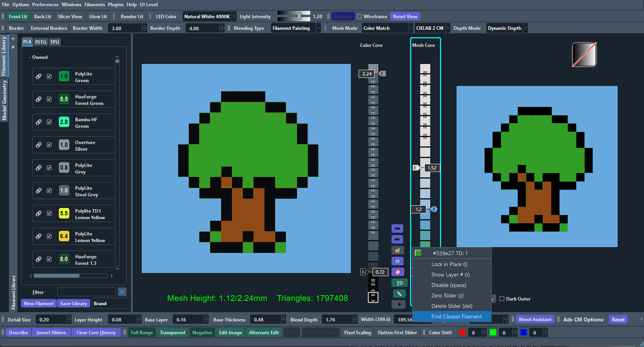644x347 pixels.
Task: Click the green TD button
Action: click(x=399, y=283)
